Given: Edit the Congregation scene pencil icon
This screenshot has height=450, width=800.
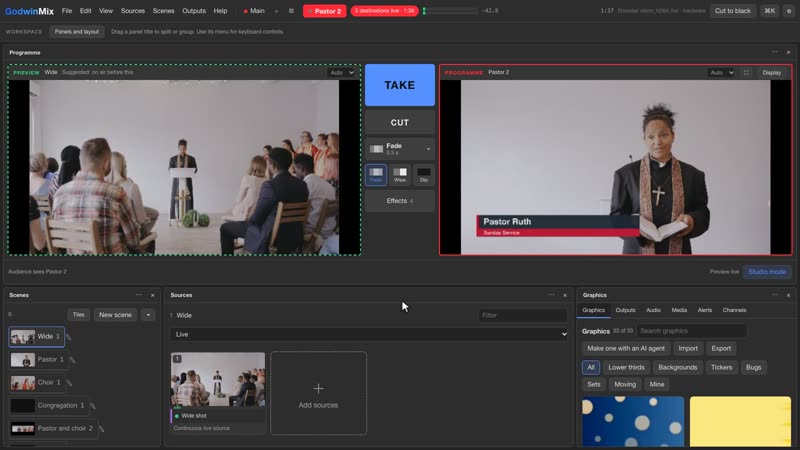Looking at the screenshot, I should coord(93,406).
